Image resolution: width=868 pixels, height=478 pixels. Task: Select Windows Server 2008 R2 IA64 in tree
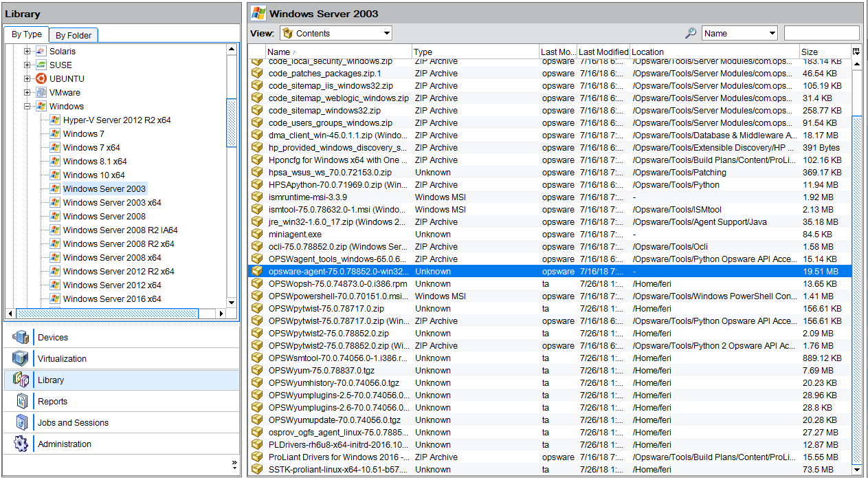(x=120, y=230)
